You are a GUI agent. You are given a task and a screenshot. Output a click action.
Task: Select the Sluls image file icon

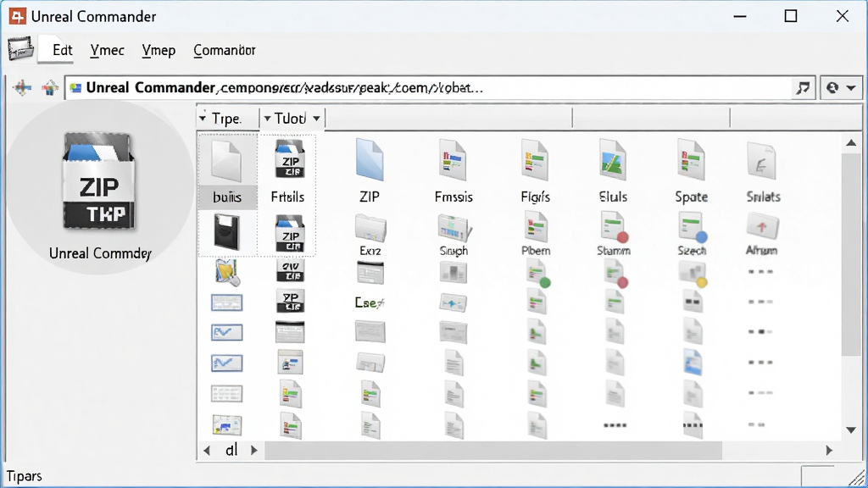[613, 160]
